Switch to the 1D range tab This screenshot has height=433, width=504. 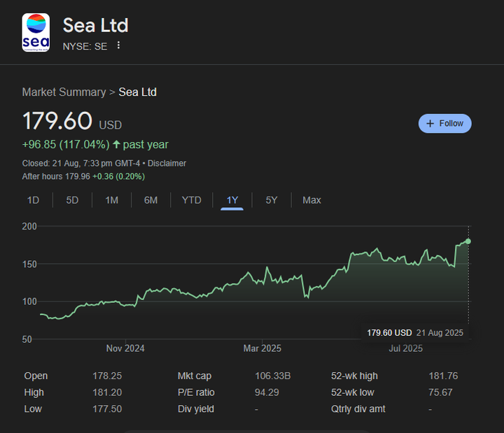point(33,200)
